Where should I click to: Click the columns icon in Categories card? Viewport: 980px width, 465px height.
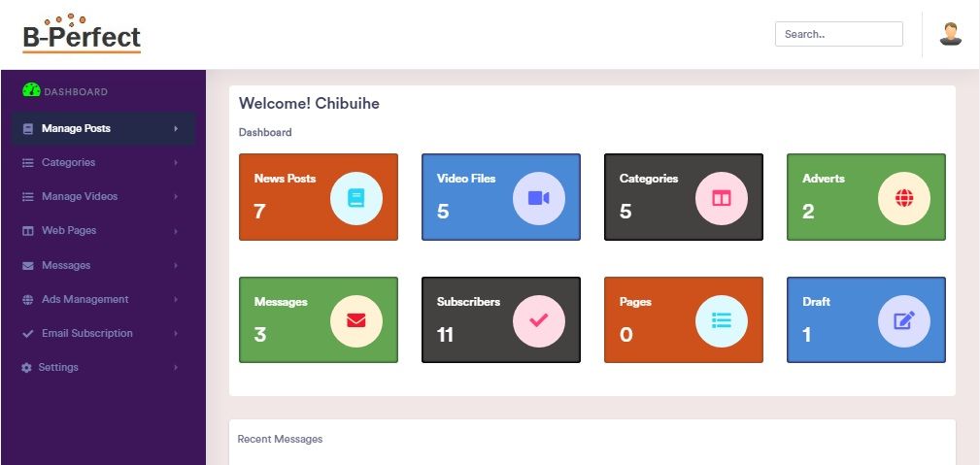[722, 198]
